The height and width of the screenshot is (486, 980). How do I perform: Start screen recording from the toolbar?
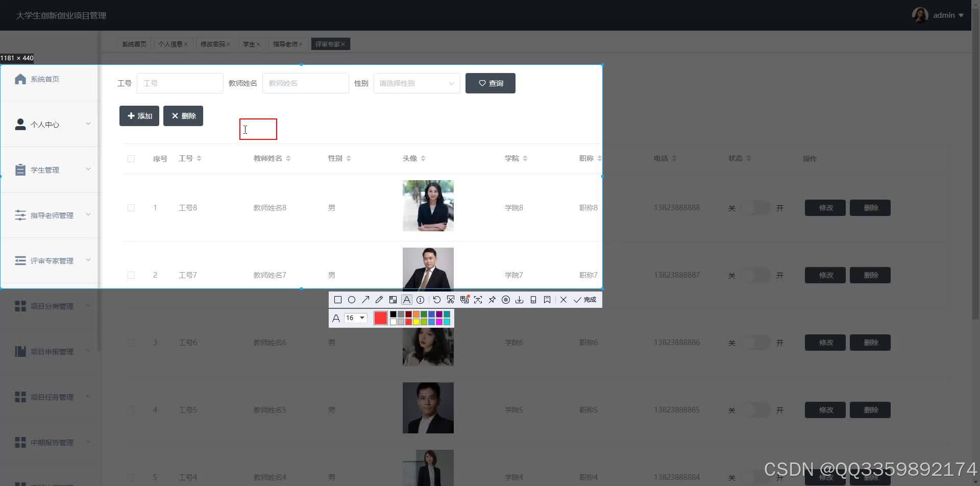tap(506, 300)
